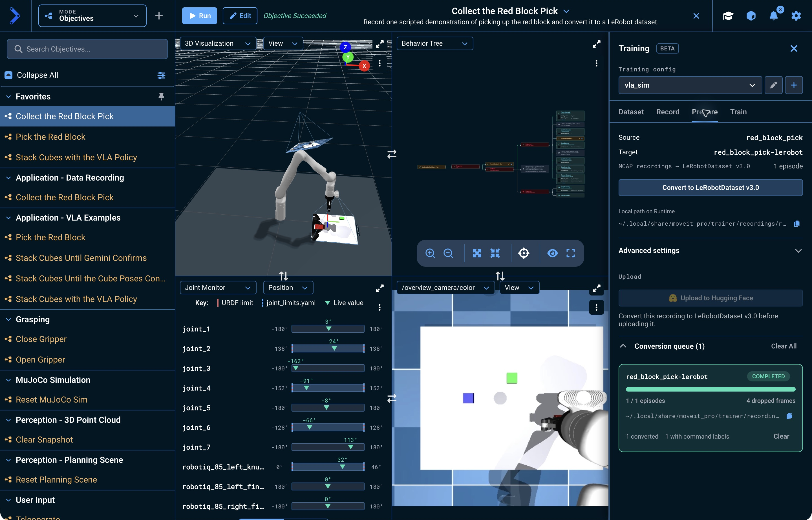This screenshot has width=812, height=520.
Task: Click Convert to LeRobotDataset v3.0 button
Action: tap(710, 187)
